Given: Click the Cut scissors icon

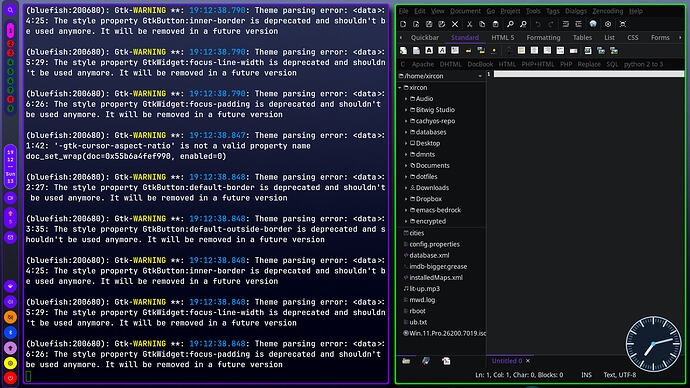Looking at the screenshot, I should point(470,24).
